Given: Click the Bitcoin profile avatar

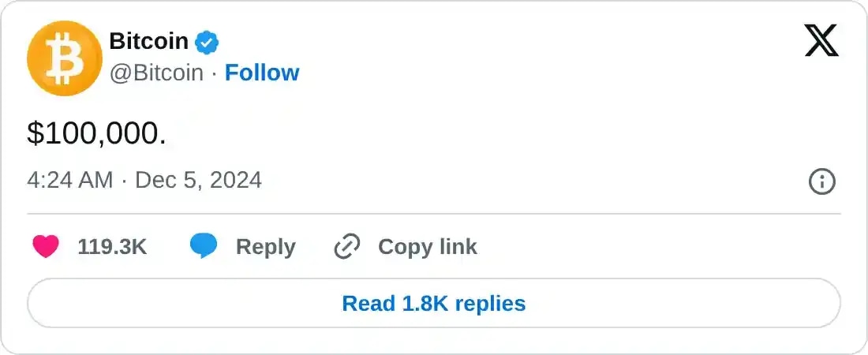Looking at the screenshot, I should 61,58.
